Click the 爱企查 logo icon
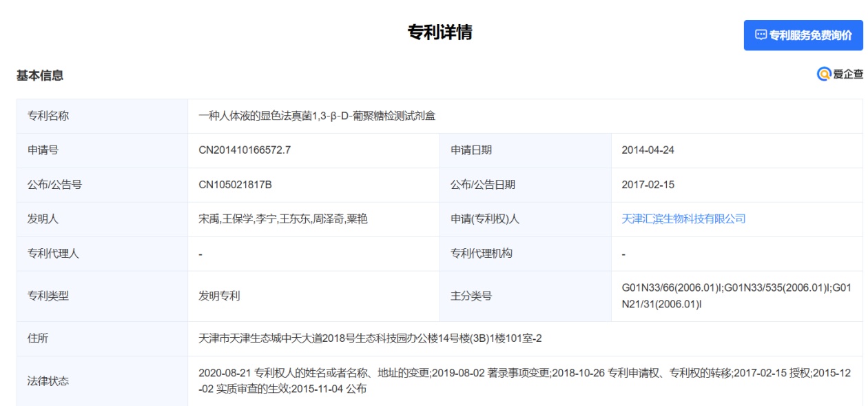868x406 pixels. tap(823, 74)
